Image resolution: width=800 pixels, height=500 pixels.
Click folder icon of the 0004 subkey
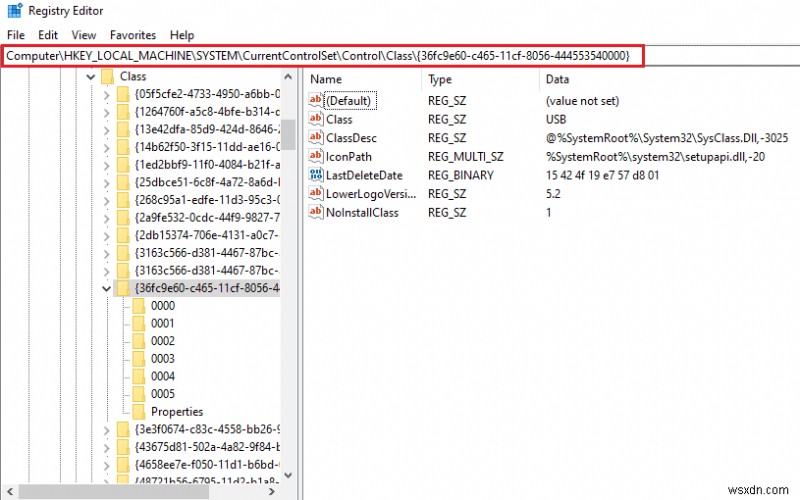point(139,376)
